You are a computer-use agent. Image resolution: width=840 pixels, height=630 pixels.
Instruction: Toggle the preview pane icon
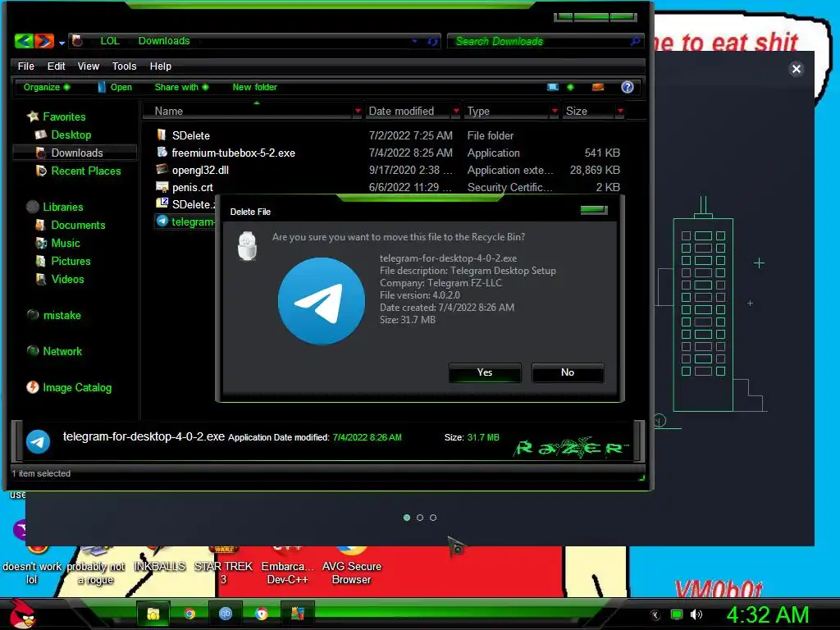[598, 87]
